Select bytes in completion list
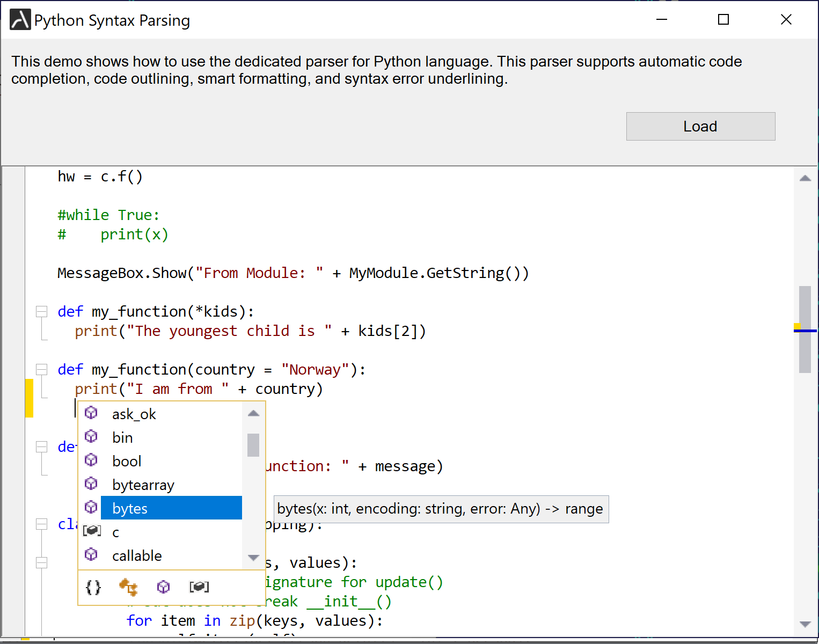 click(x=171, y=508)
